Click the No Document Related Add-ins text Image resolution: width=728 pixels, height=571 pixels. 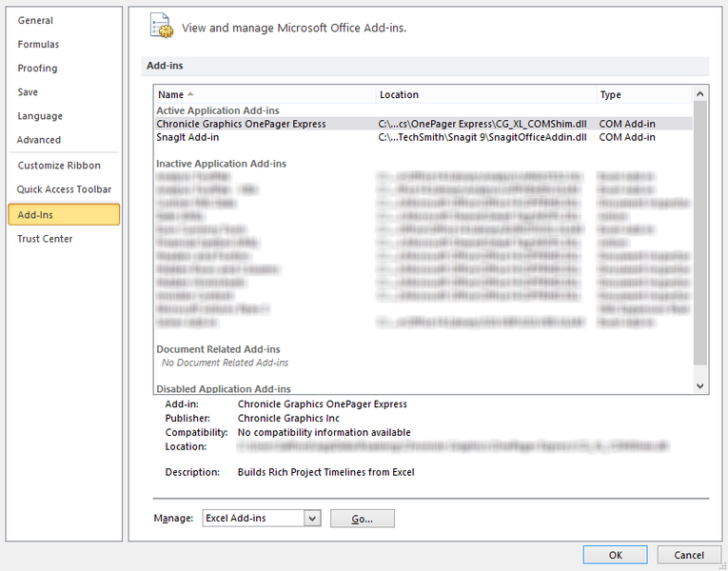[226, 363]
